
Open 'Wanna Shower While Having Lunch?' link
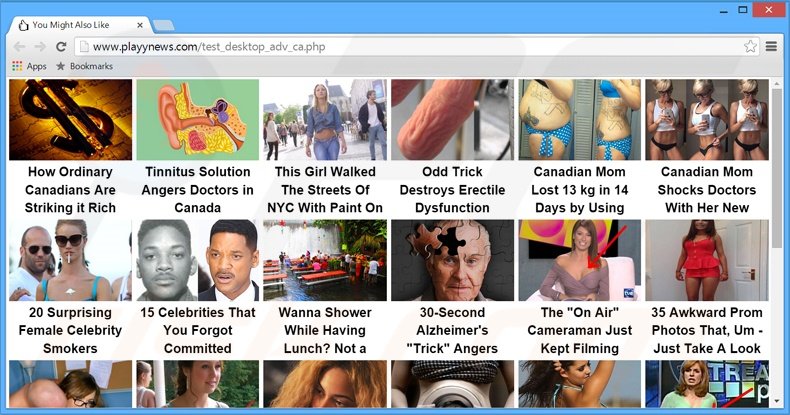(x=325, y=330)
